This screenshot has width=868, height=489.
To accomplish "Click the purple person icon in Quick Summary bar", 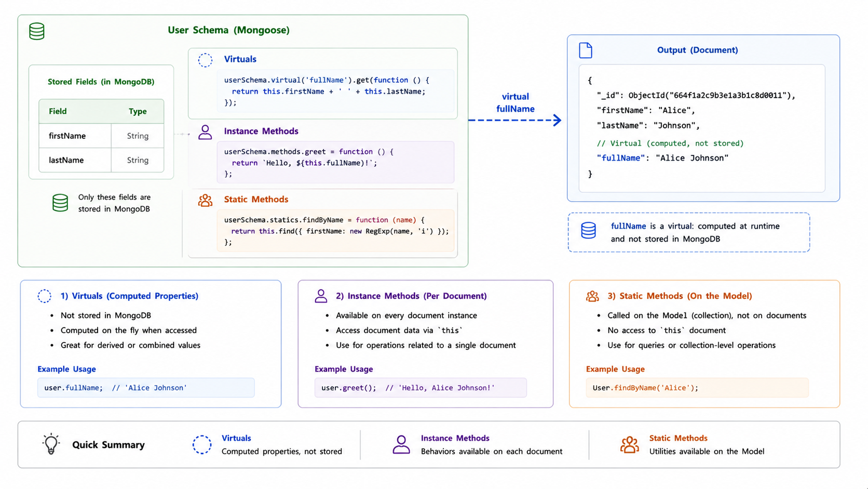I will click(401, 445).
